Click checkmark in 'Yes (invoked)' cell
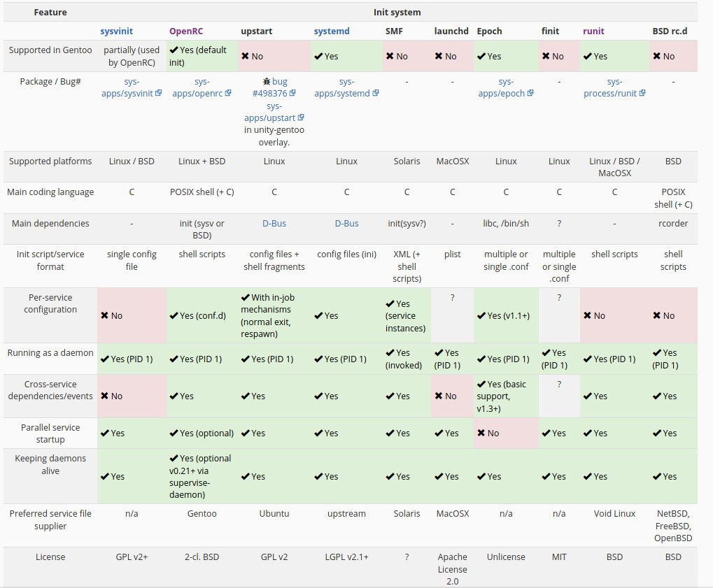713x588 pixels. pos(390,352)
